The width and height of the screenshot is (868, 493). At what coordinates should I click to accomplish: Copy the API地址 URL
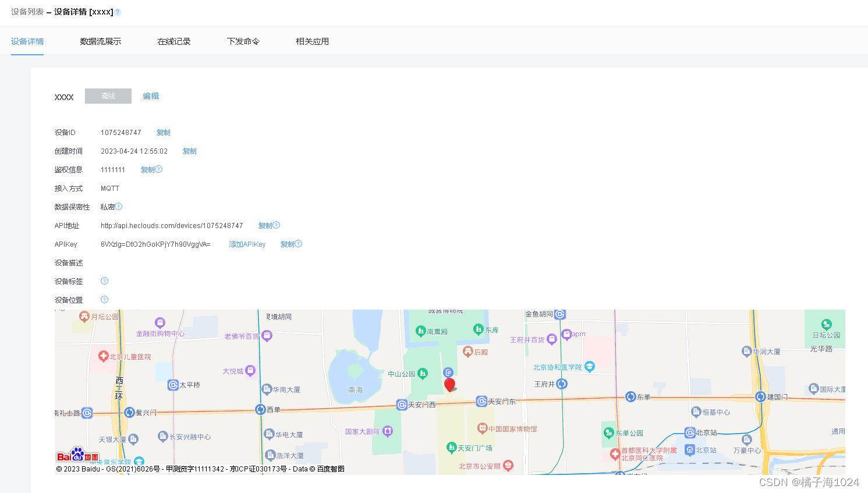pyautogui.click(x=265, y=226)
